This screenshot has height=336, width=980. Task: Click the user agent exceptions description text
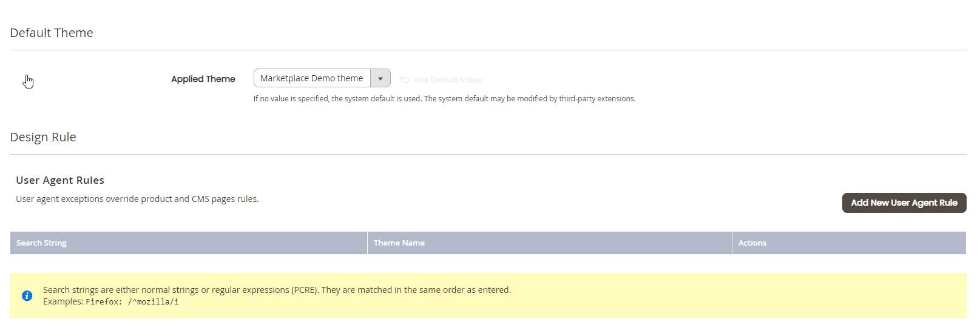pyautogui.click(x=137, y=199)
